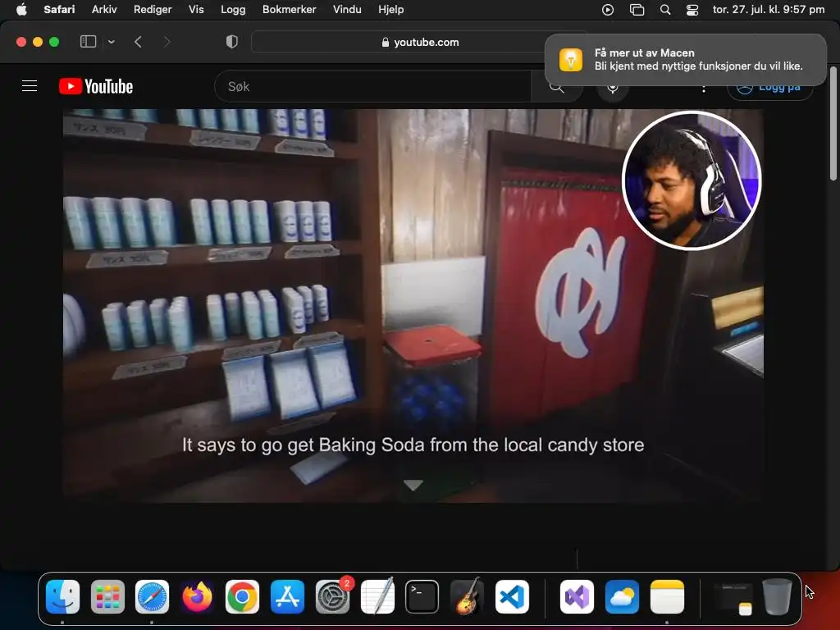Open Safari privacy report shield icon
This screenshot has height=630, width=840.
(232, 42)
